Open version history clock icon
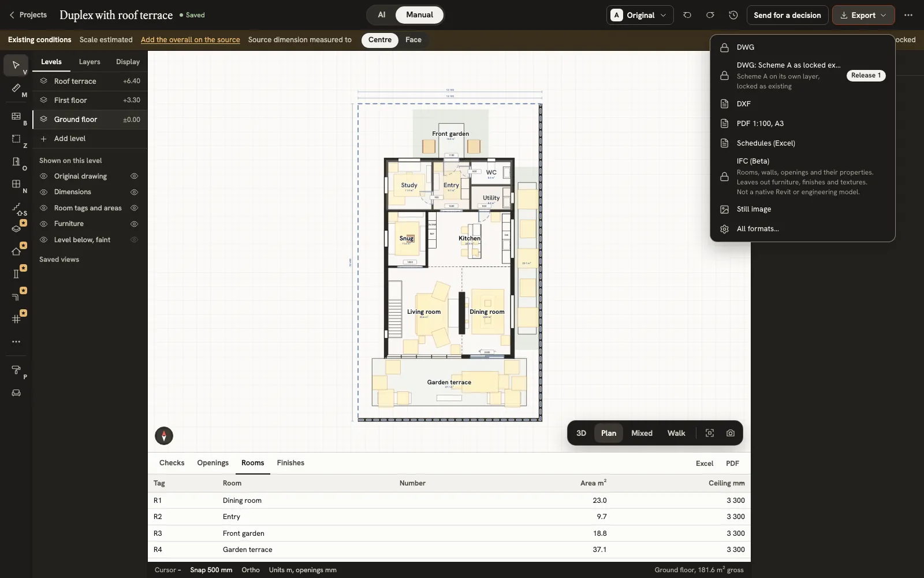Screen dimensions: 924x578 click(x=733, y=15)
